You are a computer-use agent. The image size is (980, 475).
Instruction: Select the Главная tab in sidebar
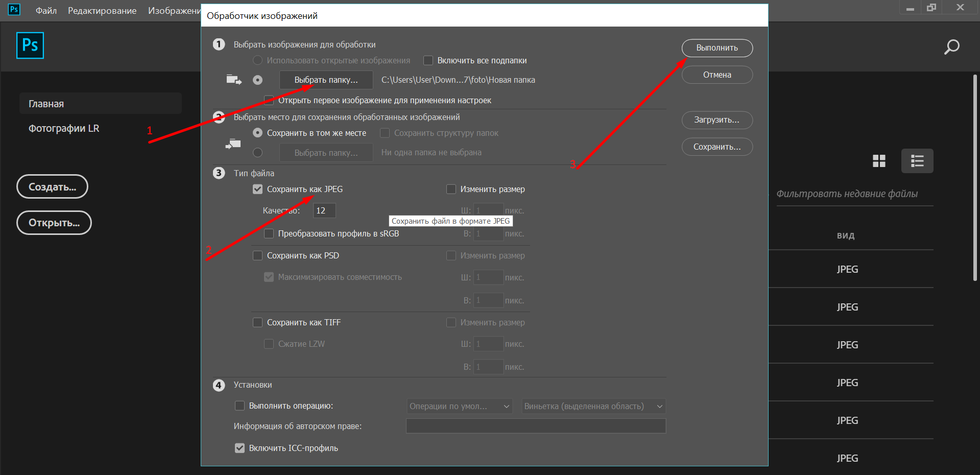click(x=101, y=103)
